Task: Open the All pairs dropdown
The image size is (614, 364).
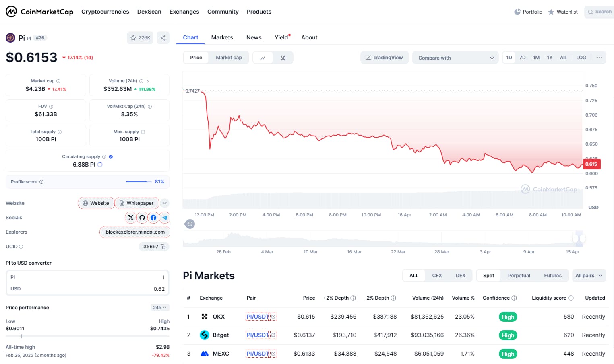Action: pos(589,276)
